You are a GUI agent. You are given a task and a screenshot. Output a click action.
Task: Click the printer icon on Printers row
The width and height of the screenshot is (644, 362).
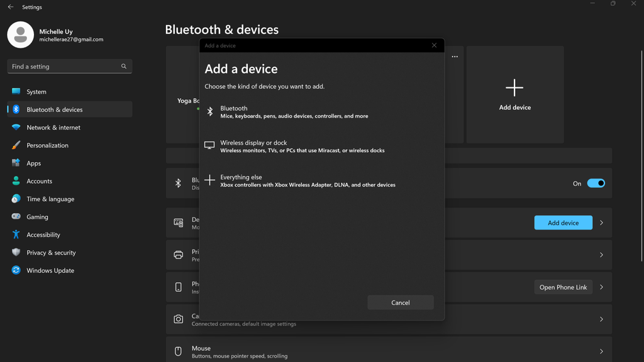[x=178, y=255]
